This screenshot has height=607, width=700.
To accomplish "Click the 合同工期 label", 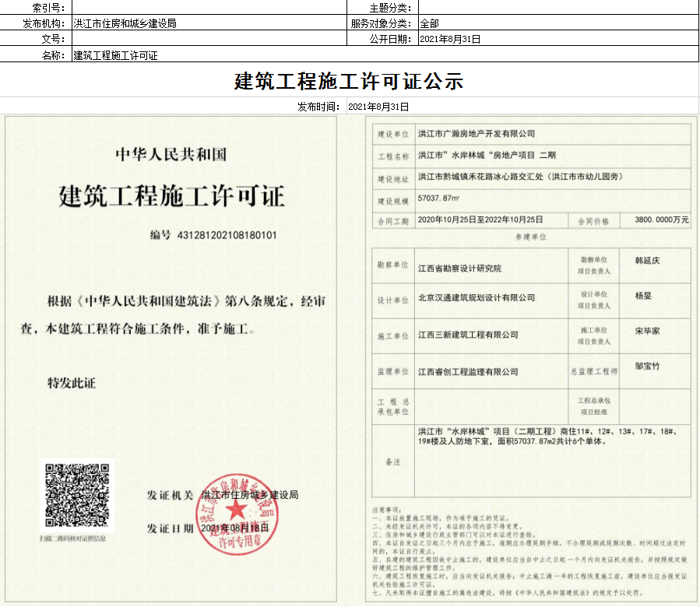I will point(393,221).
